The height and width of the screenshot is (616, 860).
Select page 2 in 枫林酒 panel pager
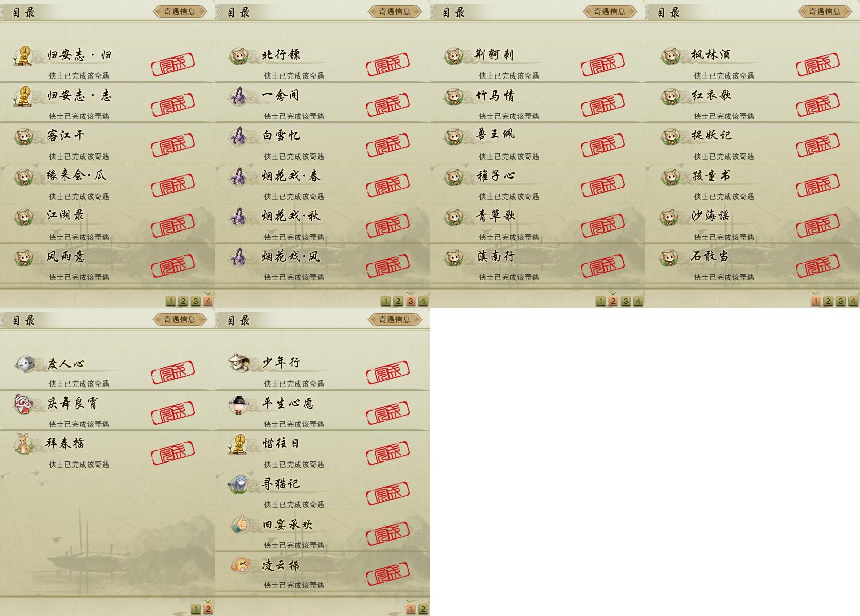point(828,301)
